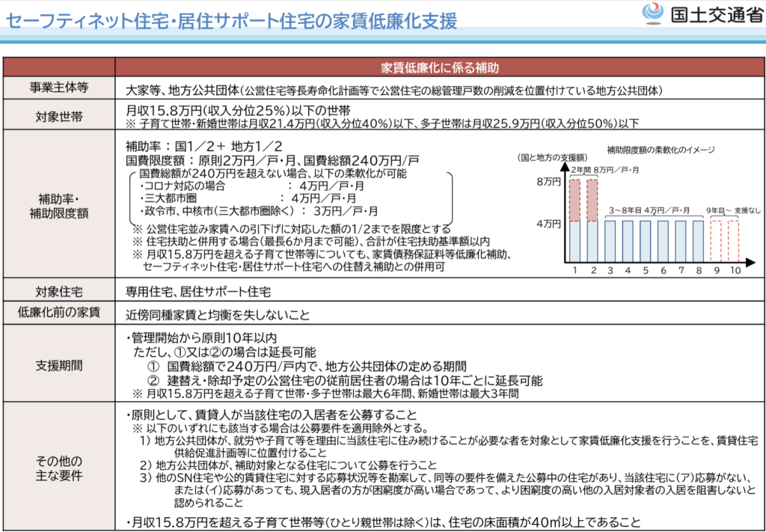Viewport: 766px width, 532px height.
Task: Click the red 家賃低廉化に係る補助 header
Action: 439,67
